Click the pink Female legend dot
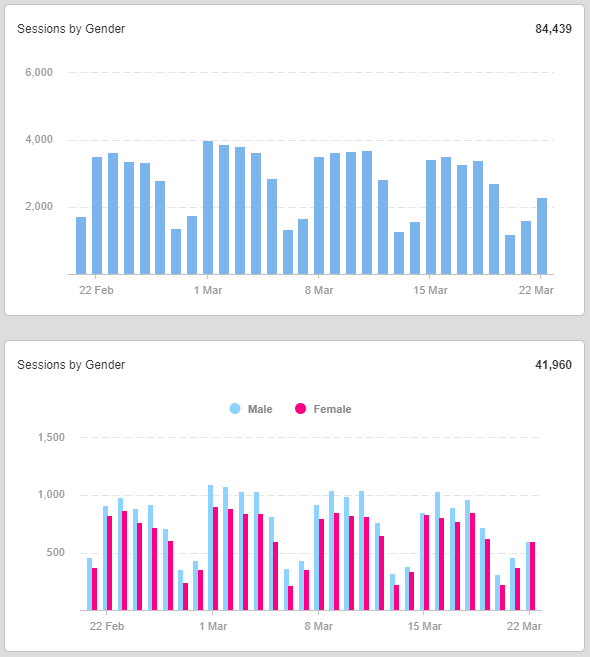 tap(300, 409)
